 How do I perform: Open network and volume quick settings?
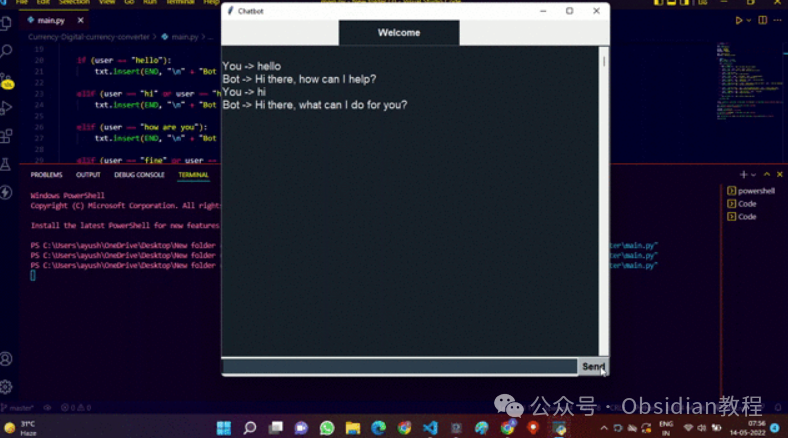tap(702, 428)
